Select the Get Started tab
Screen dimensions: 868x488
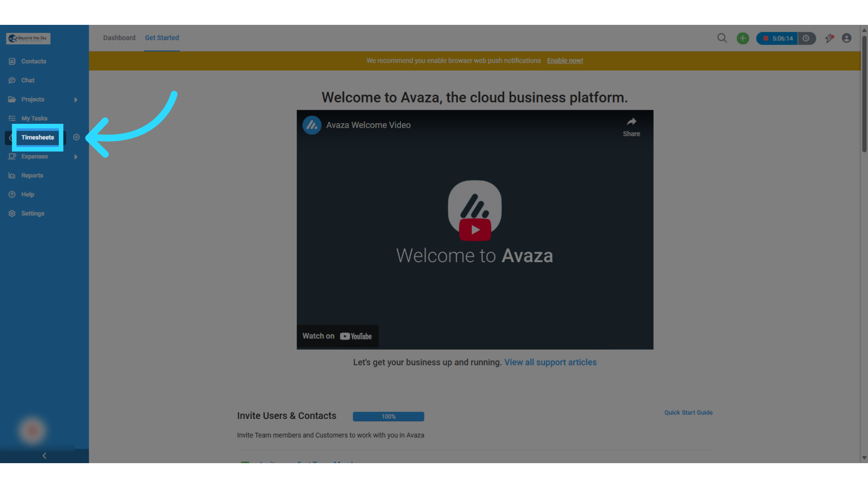tap(162, 38)
